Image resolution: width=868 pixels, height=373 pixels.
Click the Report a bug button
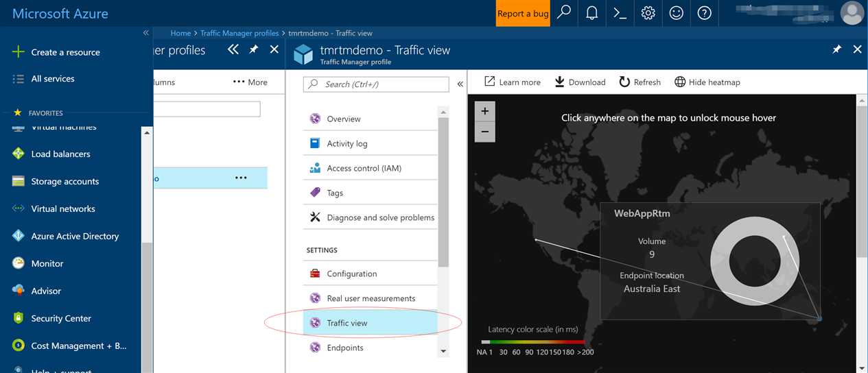click(523, 13)
